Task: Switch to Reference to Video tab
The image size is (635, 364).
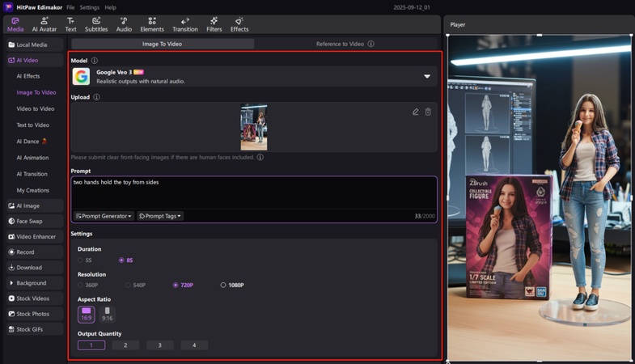Action: click(345, 44)
